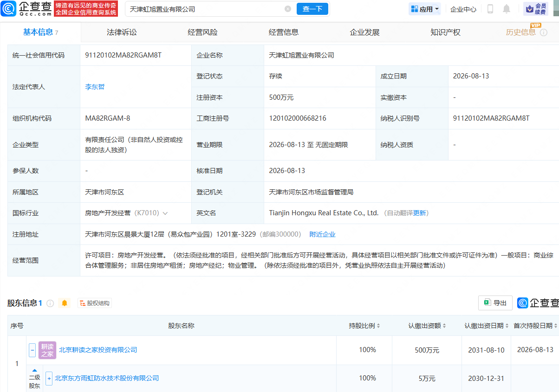This screenshot has height=392, width=559.
Task: Collapse the 二级股东 arrow
Action: coord(35,370)
